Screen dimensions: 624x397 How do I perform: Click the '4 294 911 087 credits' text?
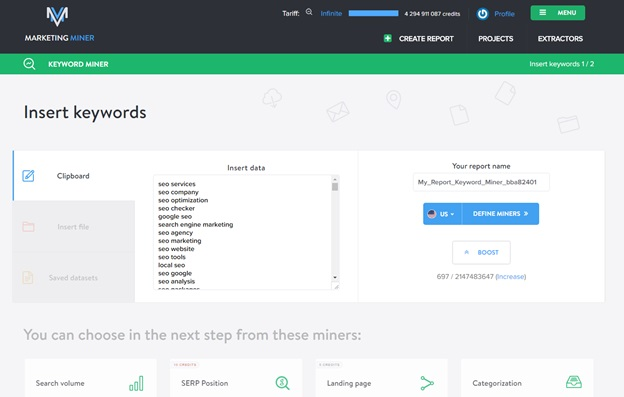pyautogui.click(x=432, y=14)
